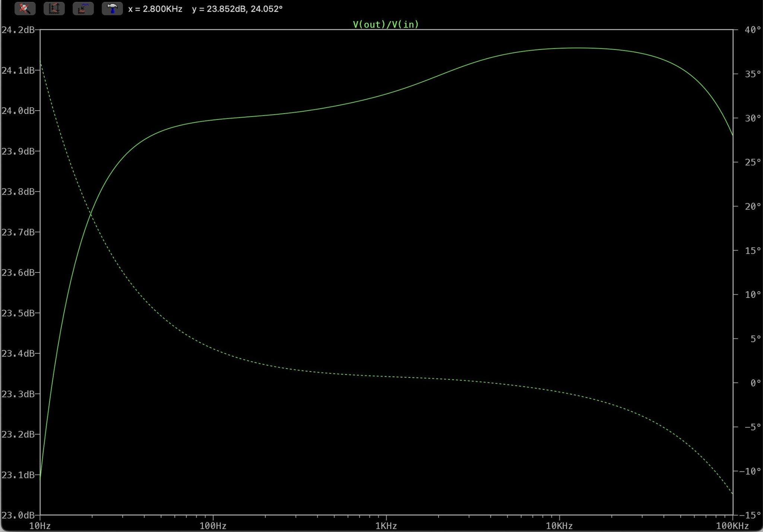This screenshot has width=763, height=532.
Task: Click the V(out)/V(in) trace label
Action: point(386,25)
